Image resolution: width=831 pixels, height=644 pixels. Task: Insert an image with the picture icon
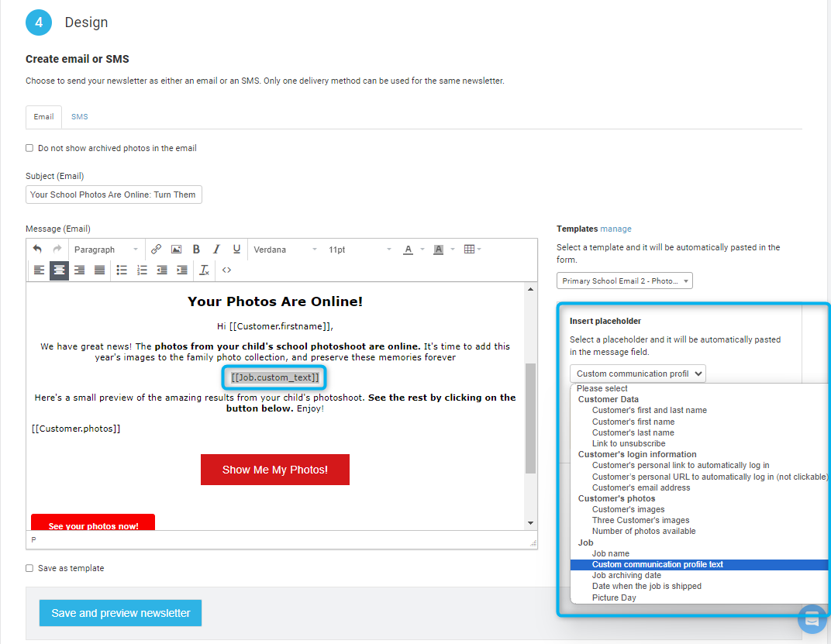176,249
